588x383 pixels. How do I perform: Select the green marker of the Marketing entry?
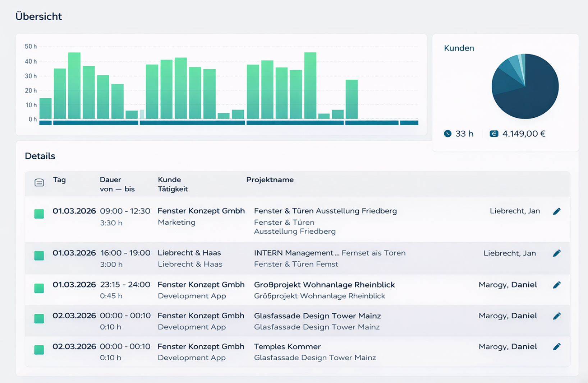tap(39, 214)
